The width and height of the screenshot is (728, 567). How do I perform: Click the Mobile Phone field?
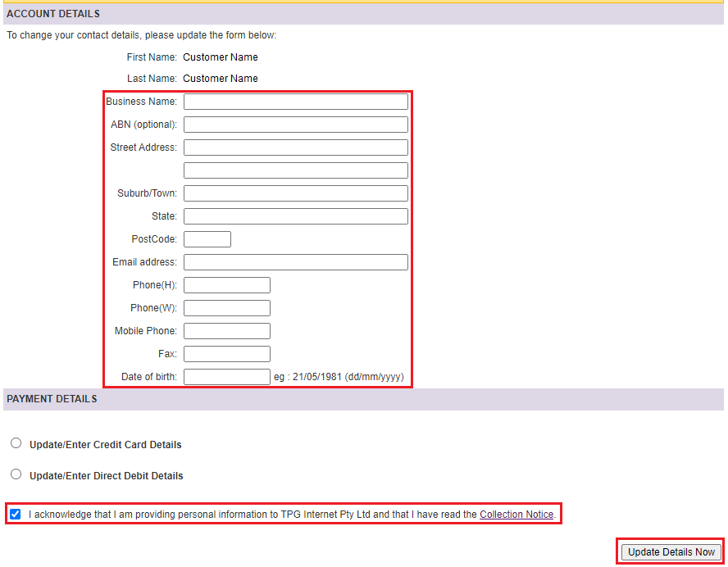point(226,330)
